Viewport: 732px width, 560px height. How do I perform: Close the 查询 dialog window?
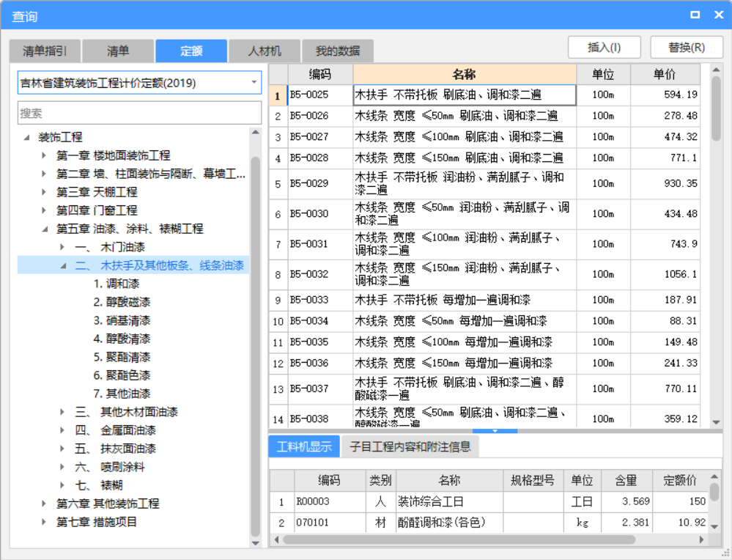point(716,15)
